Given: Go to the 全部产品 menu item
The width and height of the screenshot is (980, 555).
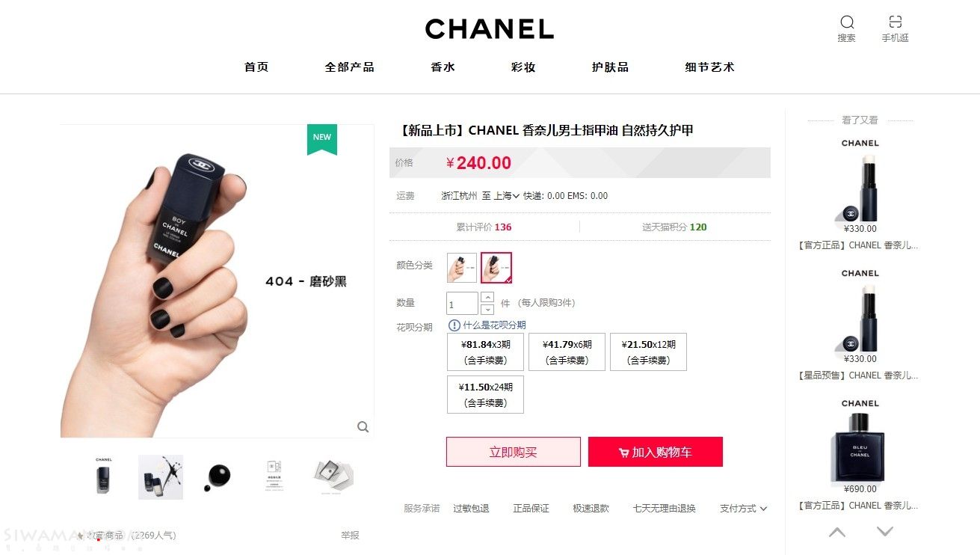Looking at the screenshot, I should coord(349,67).
